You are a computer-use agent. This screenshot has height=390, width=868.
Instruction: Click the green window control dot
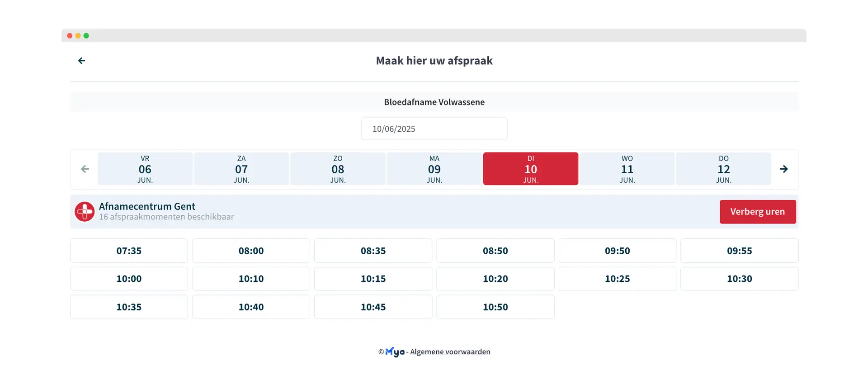[86, 36]
